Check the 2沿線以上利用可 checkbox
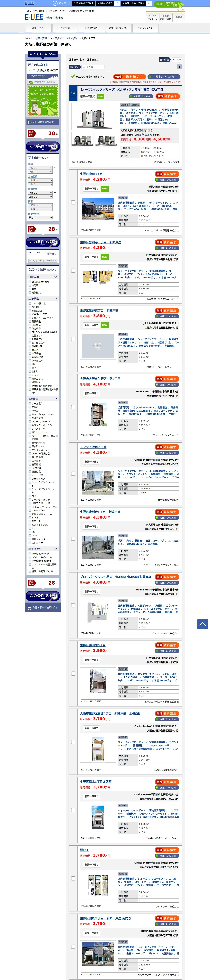 pos(30,282)
